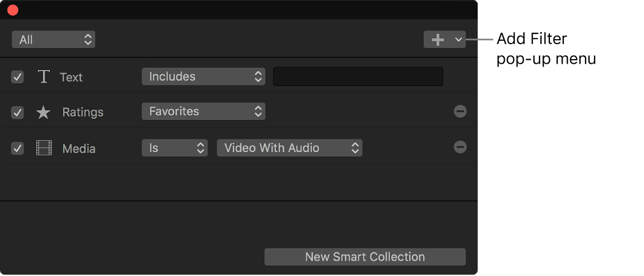Toggle the Media filter checkbox
Viewport: 644px width, 276px height.
coord(18,148)
